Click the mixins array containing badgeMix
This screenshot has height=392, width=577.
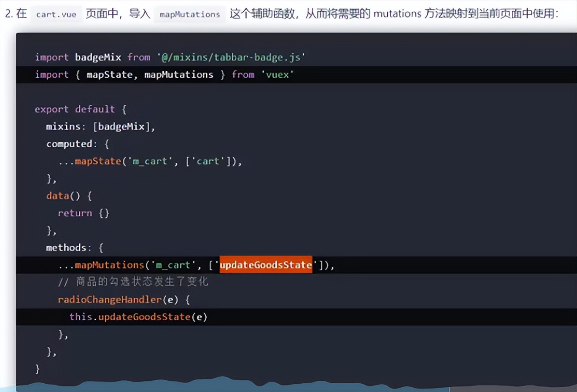[100, 126]
